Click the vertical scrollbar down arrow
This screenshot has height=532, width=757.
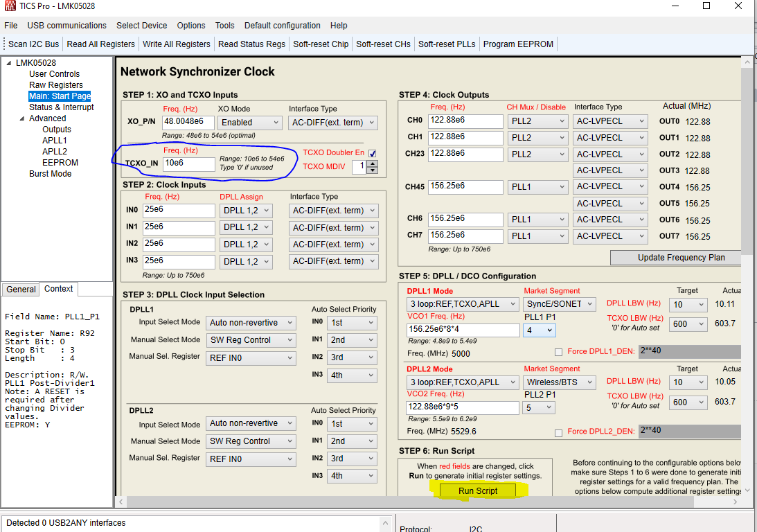click(748, 490)
